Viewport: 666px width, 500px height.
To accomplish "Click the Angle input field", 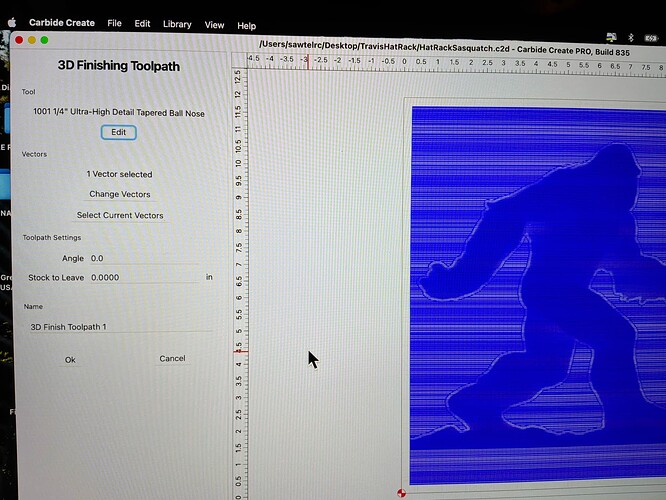I will click(x=144, y=258).
